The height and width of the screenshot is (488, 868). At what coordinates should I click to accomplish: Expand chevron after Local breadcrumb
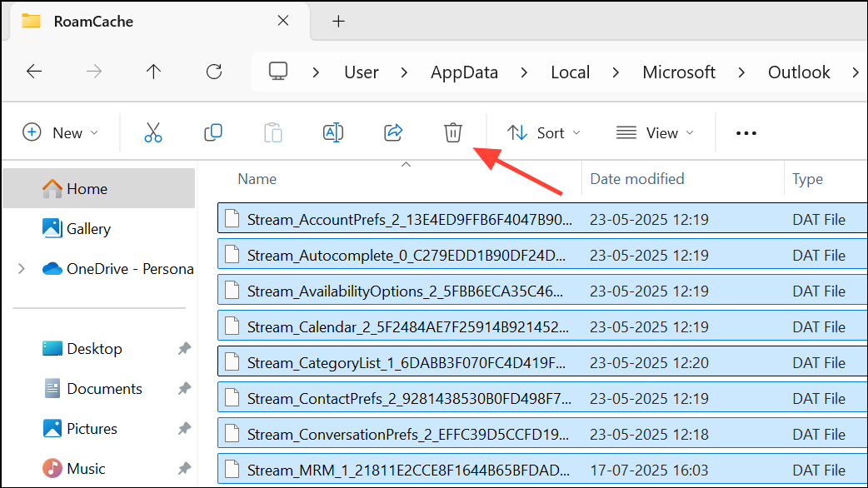(616, 72)
